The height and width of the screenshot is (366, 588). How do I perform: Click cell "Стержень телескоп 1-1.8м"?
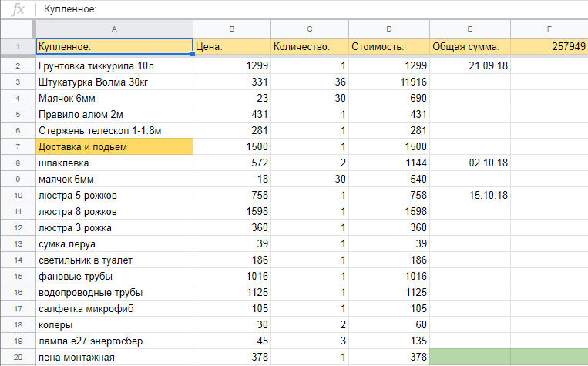coord(114,130)
